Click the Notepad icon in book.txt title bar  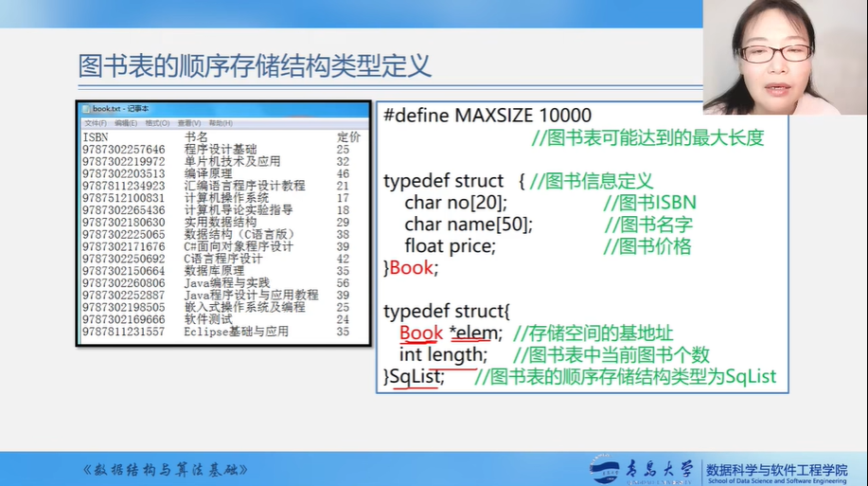(86, 109)
